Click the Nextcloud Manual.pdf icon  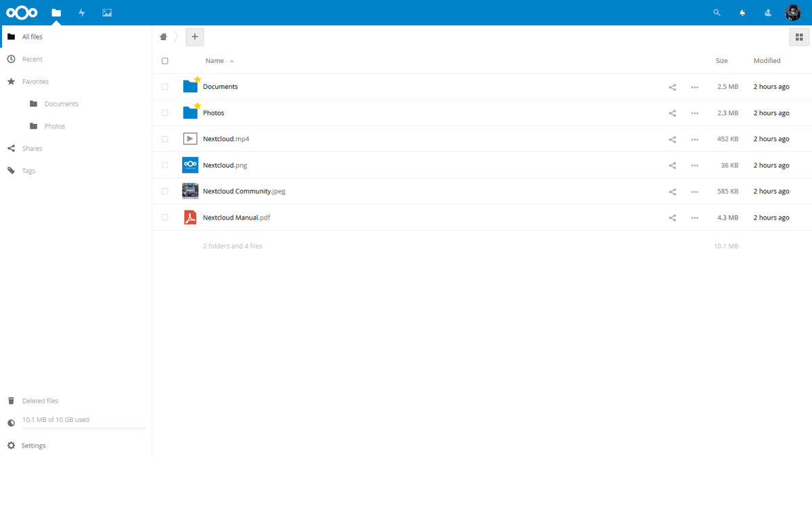pos(190,217)
